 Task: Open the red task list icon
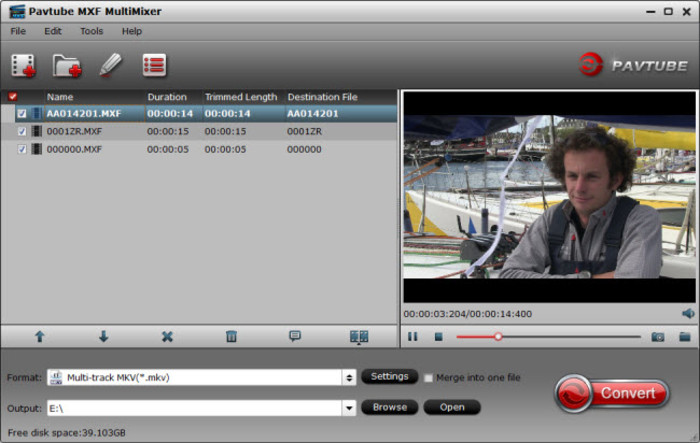click(154, 65)
